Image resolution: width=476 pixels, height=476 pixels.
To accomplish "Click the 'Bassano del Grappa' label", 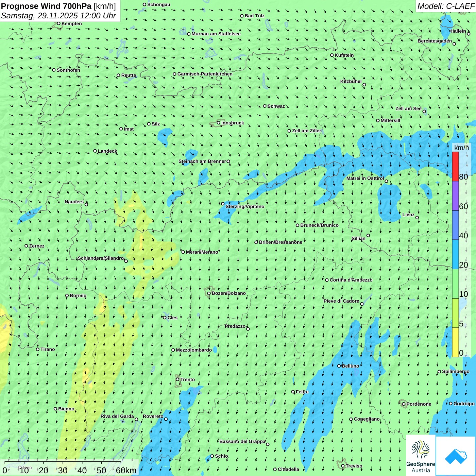I will (x=242, y=441).
